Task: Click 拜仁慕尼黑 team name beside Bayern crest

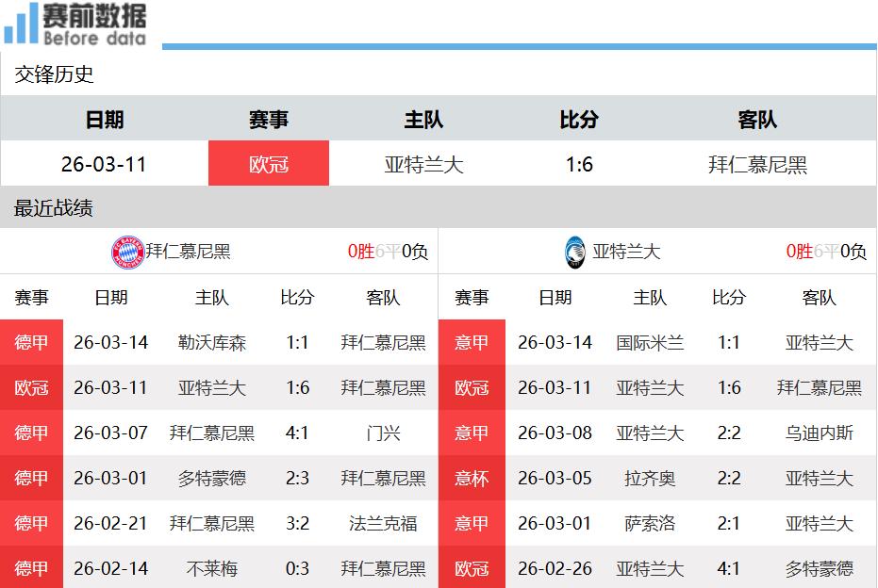Action: point(189,252)
